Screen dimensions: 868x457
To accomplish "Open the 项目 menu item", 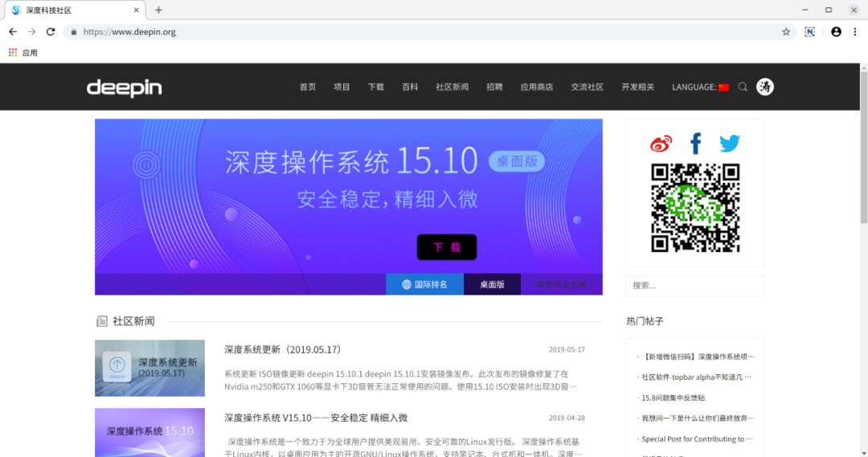I will pos(342,87).
